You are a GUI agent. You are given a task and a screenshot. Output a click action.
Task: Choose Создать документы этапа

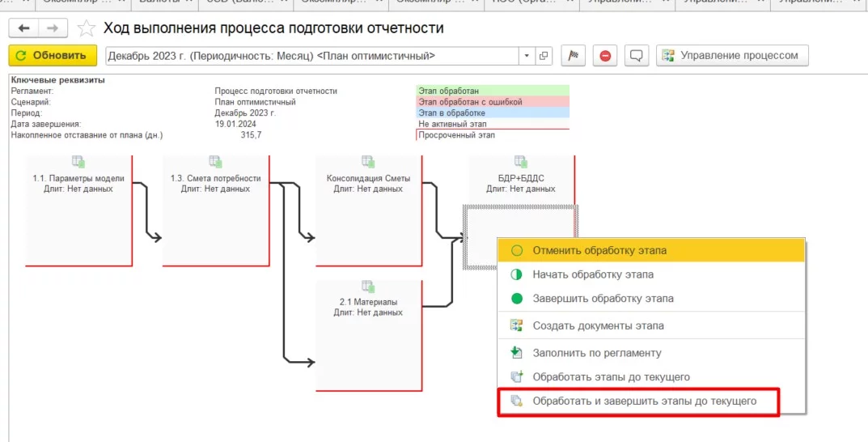click(x=650, y=325)
